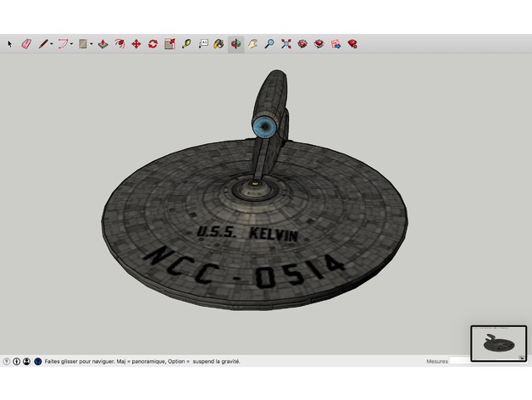Select the Move tool with red arrows
Screen dimensions: 532x400
click(136, 44)
